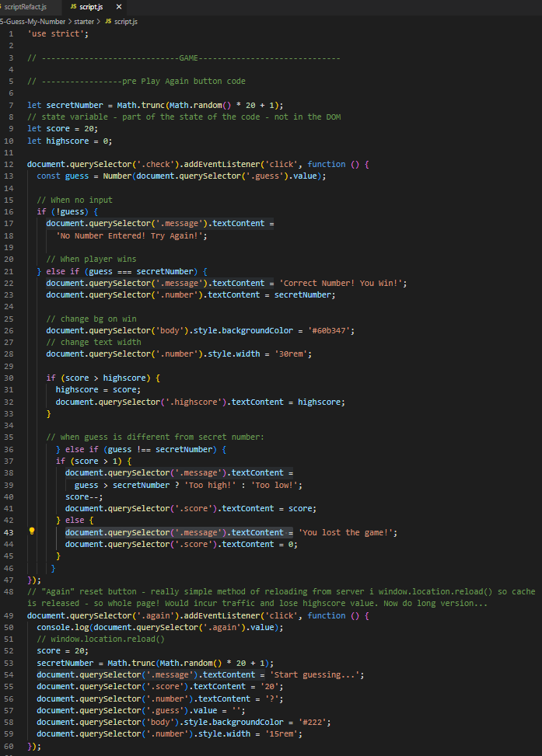Select the script.js editor tab
This screenshot has height=756, width=542.
pyautogui.click(x=91, y=7)
